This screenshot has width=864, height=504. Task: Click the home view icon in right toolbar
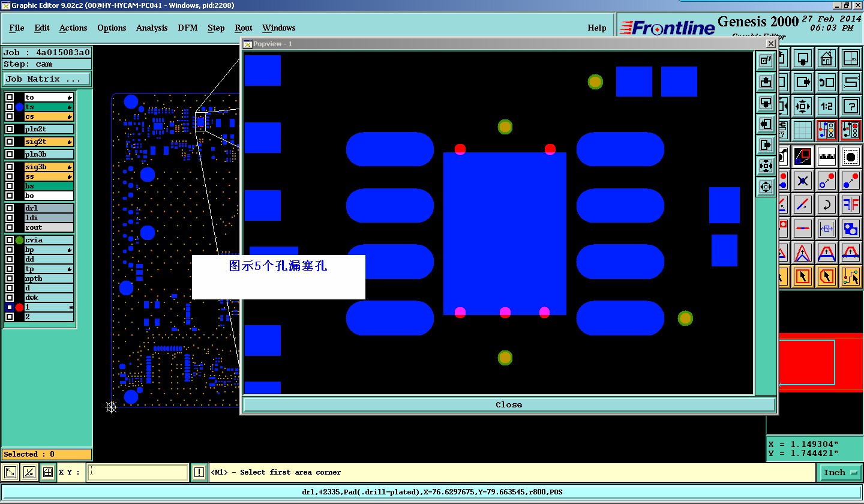click(827, 59)
